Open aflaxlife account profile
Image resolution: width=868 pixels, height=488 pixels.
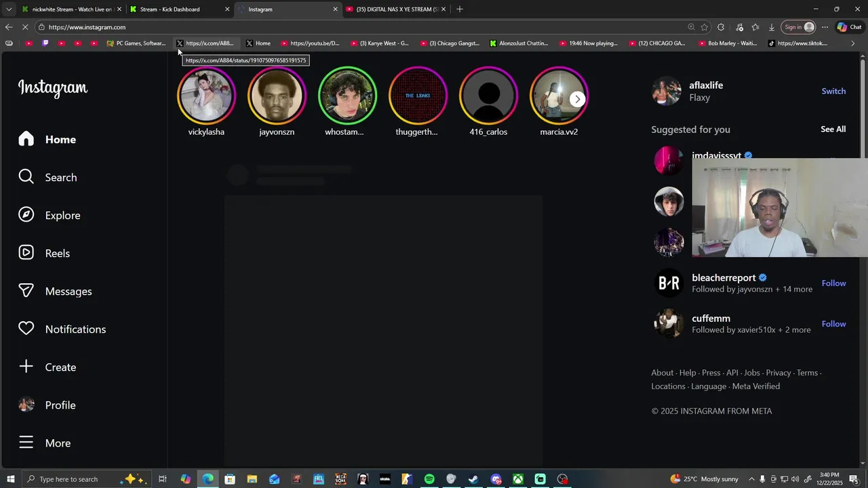pos(706,85)
